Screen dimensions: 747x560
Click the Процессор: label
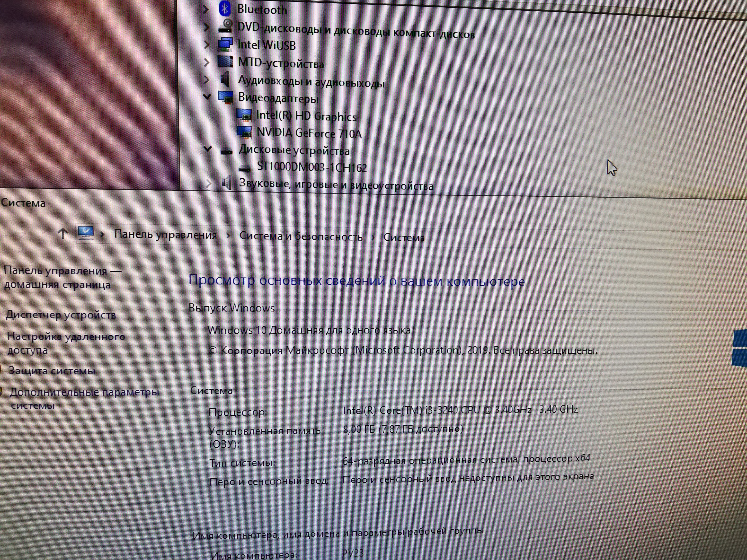[x=238, y=412]
